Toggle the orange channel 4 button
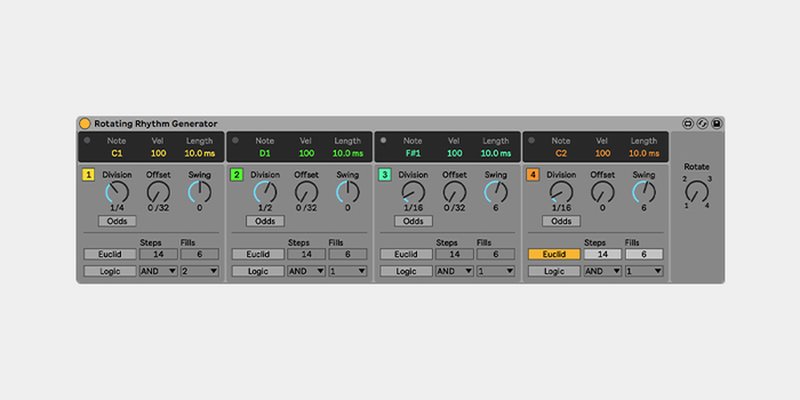This screenshot has width=800, height=400. 534,175
